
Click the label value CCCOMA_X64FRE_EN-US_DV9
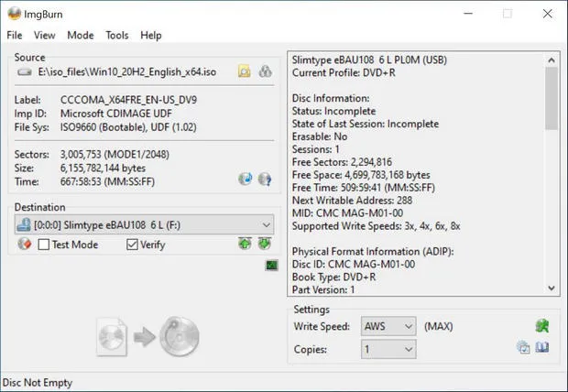[128, 100]
